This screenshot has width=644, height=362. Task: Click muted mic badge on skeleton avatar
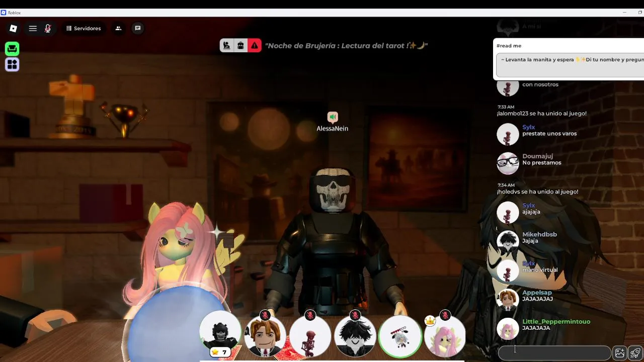click(310, 315)
